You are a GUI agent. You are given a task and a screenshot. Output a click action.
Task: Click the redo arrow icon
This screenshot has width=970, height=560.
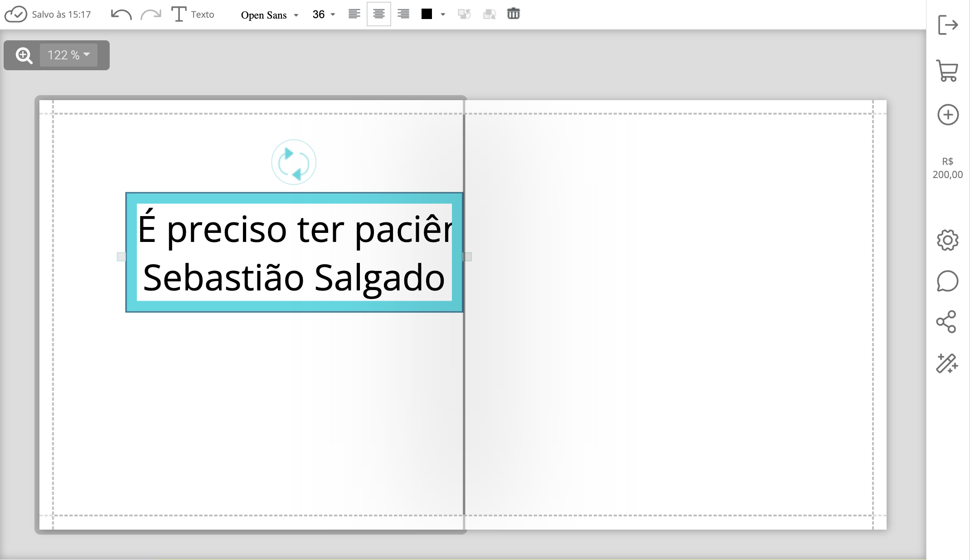click(x=150, y=14)
